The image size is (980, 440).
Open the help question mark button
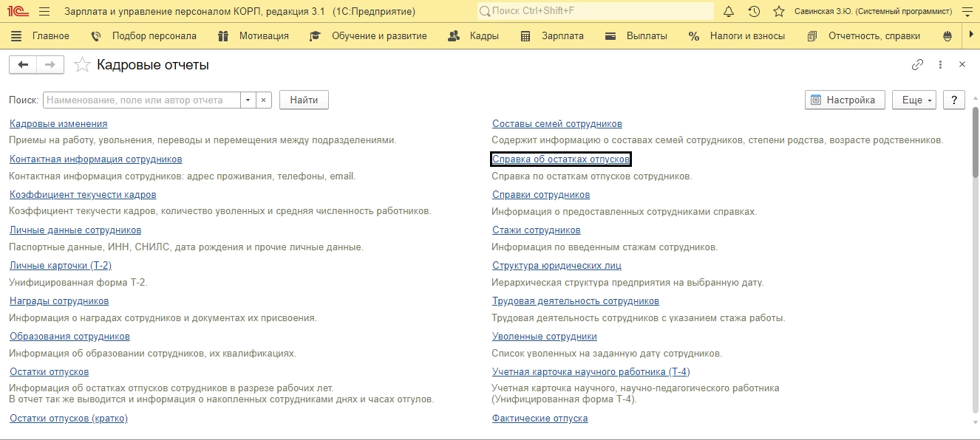coord(954,100)
